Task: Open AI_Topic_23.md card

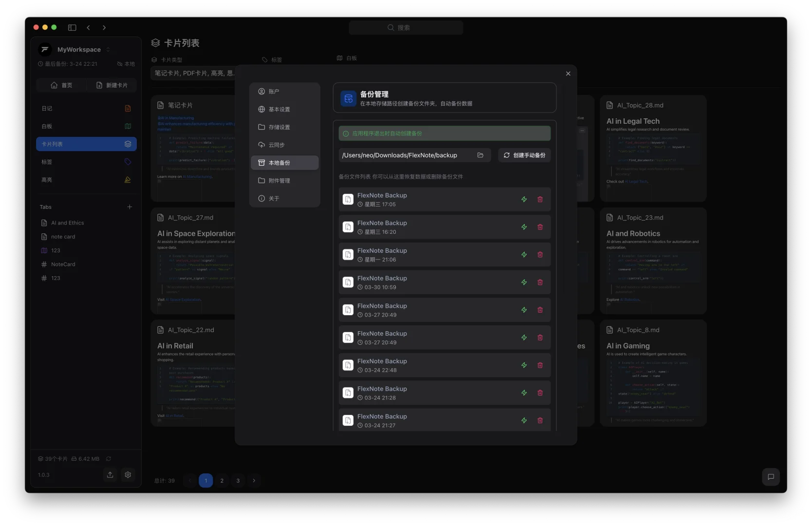Action: tap(653, 261)
